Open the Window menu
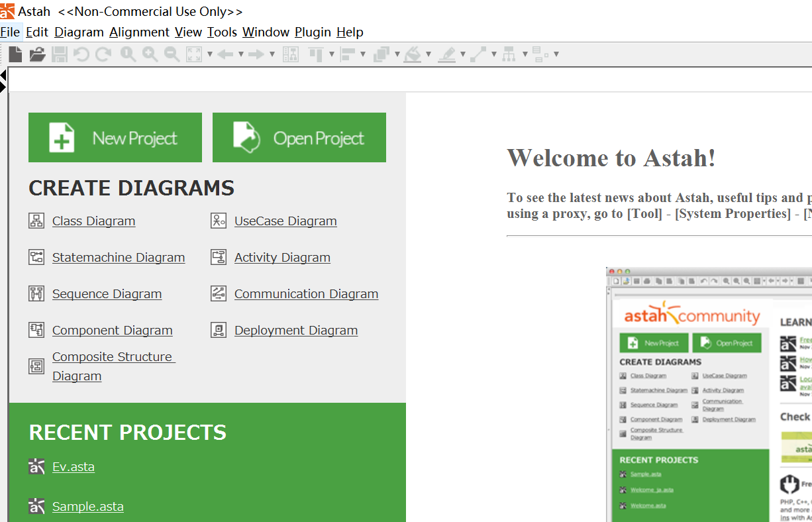Screen dimensions: 812x522 click(266, 32)
